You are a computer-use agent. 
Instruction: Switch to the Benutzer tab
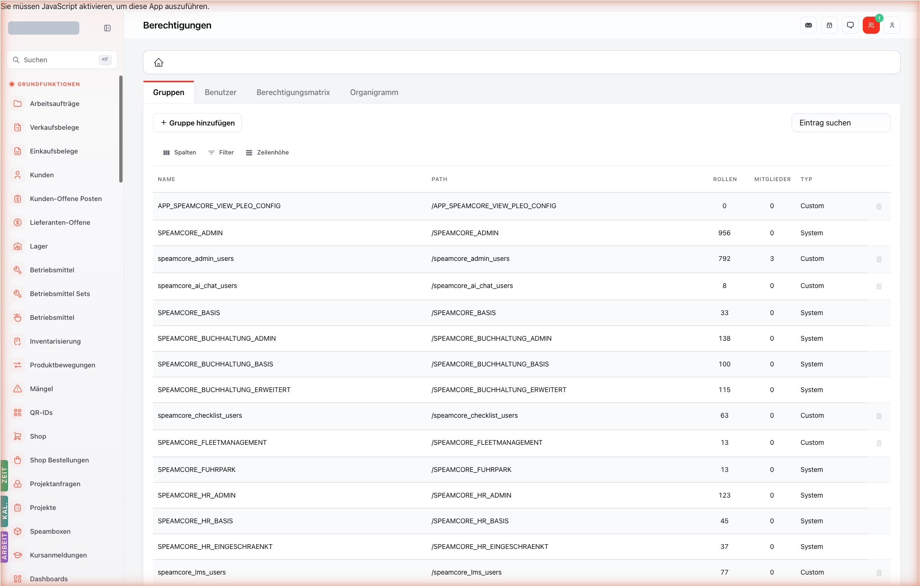point(220,92)
